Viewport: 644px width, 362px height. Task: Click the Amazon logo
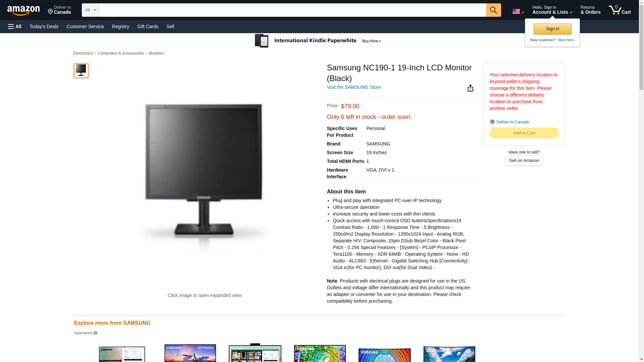[23, 10]
